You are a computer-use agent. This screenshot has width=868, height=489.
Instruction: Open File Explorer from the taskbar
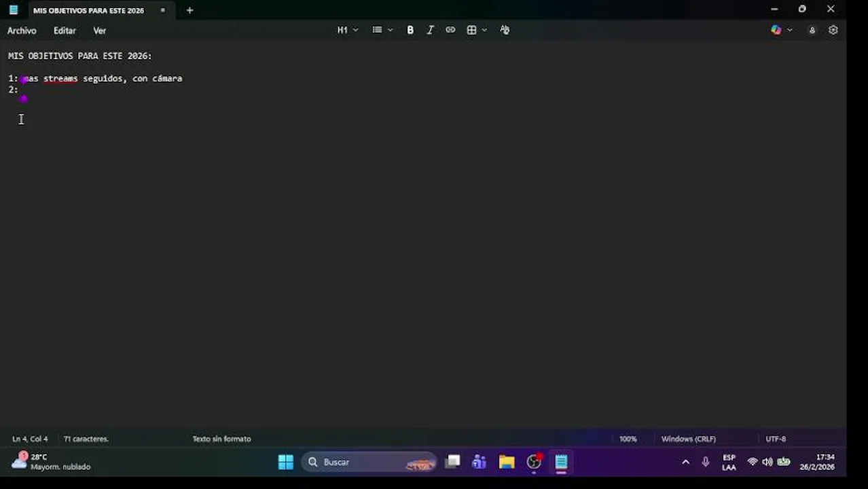pyautogui.click(x=507, y=463)
